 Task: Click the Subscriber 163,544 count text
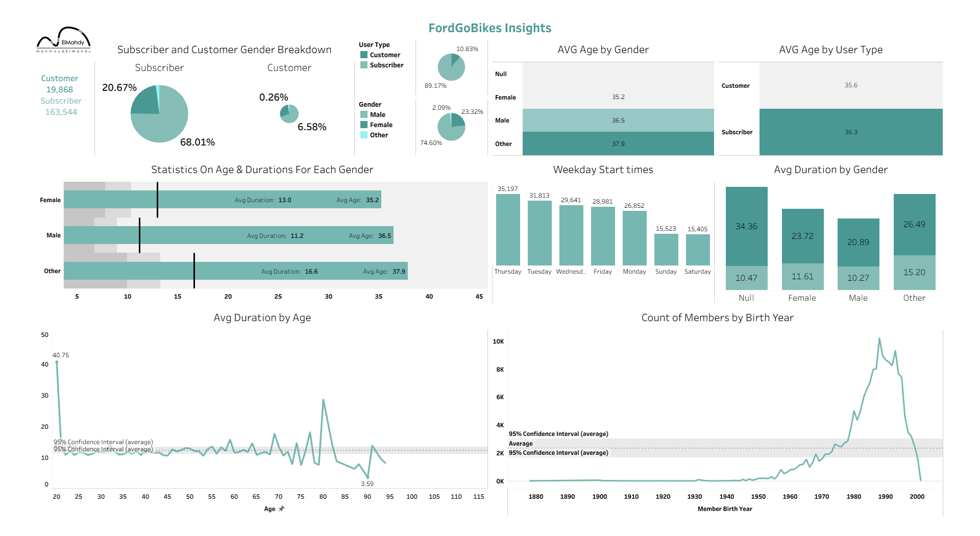click(61, 106)
